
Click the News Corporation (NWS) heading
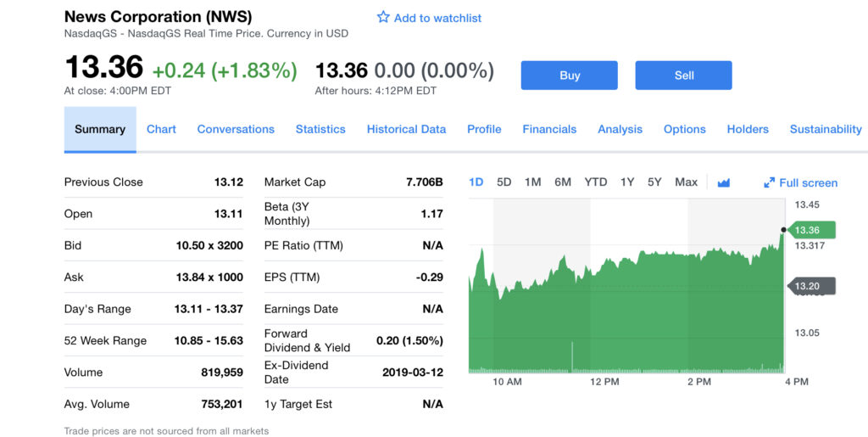[x=159, y=17]
